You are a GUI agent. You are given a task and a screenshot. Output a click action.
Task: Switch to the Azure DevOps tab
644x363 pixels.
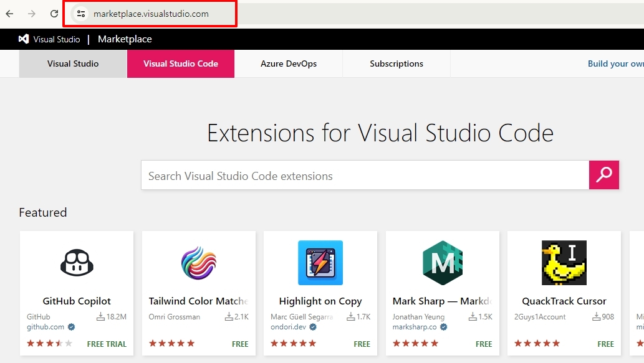288,64
